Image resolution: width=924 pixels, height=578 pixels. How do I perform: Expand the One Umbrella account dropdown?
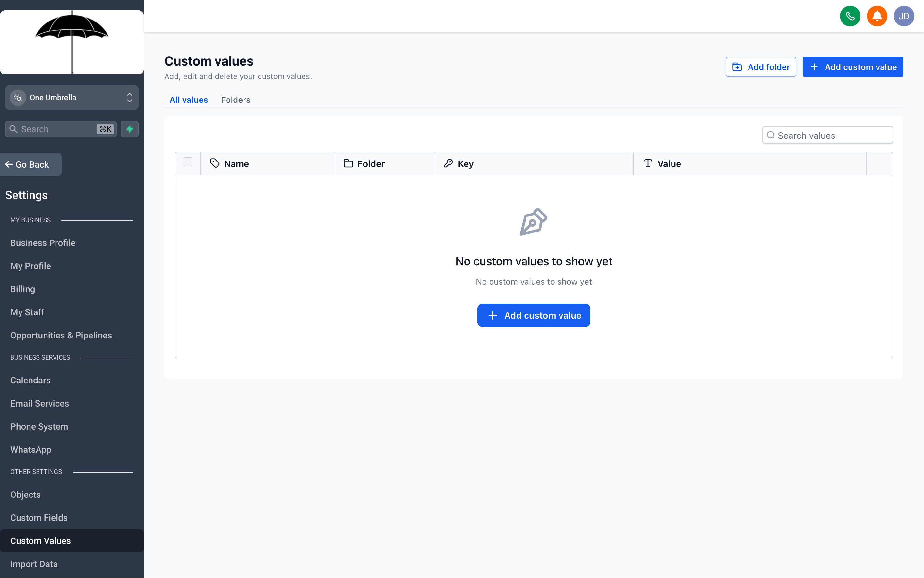(72, 98)
